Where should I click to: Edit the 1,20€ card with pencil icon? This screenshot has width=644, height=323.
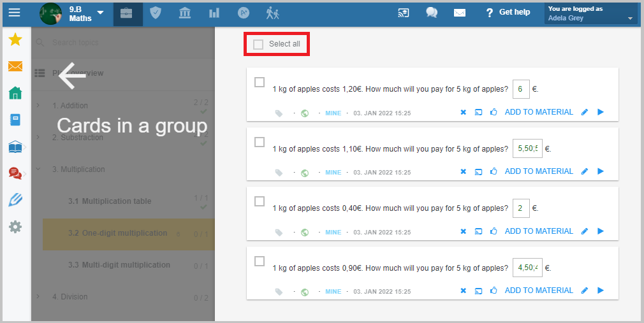(585, 113)
